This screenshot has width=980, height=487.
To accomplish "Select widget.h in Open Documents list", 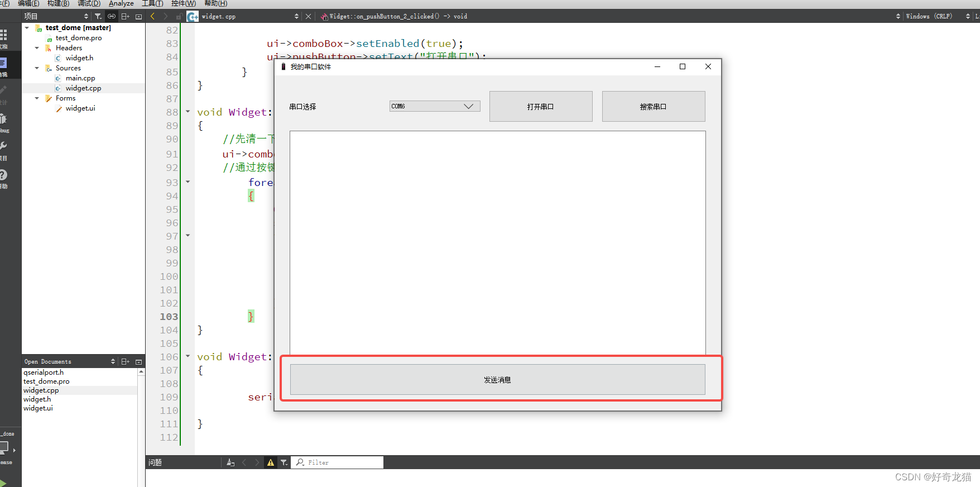I will [37, 399].
